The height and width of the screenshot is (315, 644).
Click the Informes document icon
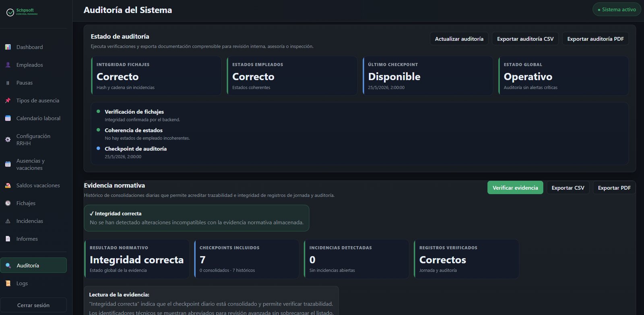tap(8, 239)
